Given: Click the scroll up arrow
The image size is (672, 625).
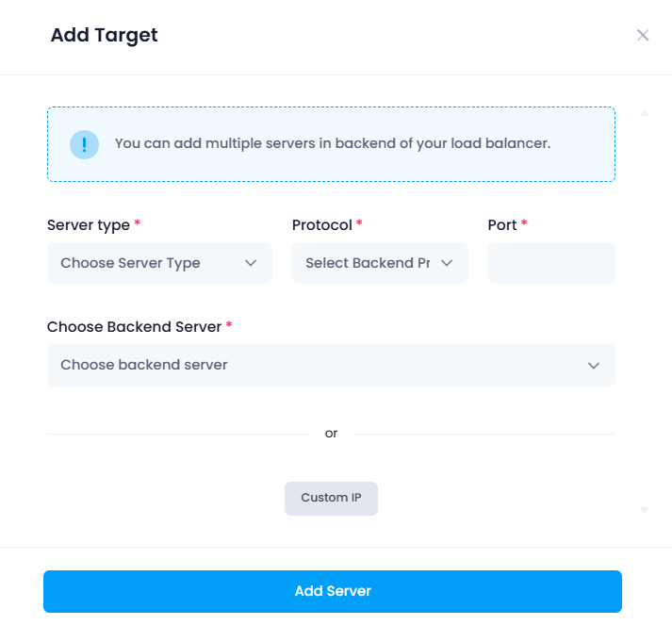Looking at the screenshot, I should click(644, 113).
